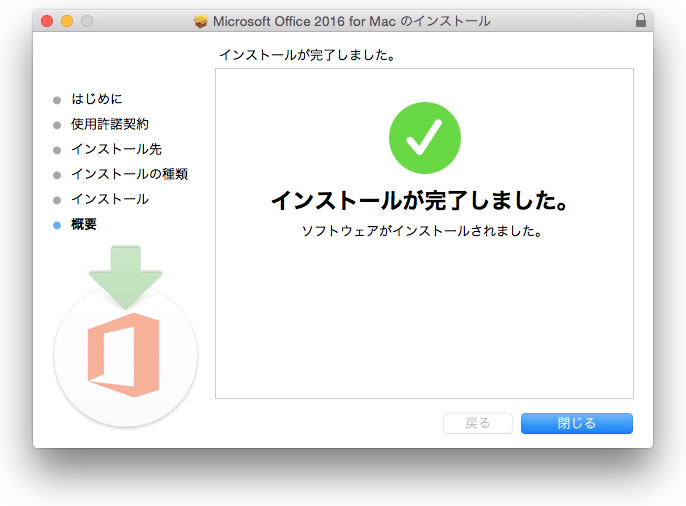Image resolution: width=686 pixels, height=506 pixels.
Task: Click ソフトウェアがインストールされました。 message
Action: (422, 230)
